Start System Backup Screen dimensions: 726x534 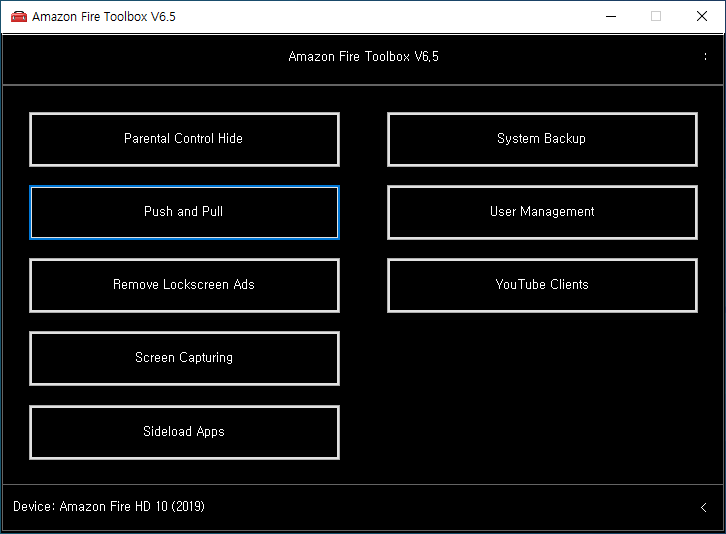[542, 139]
